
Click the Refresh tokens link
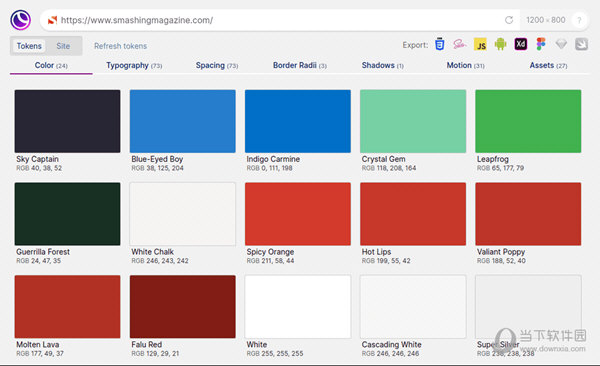coord(121,46)
